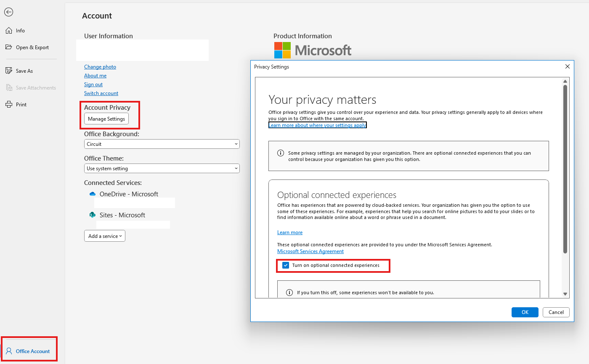Click the 'Optional connected experiences' heading
The height and width of the screenshot is (364, 589).
337,195
